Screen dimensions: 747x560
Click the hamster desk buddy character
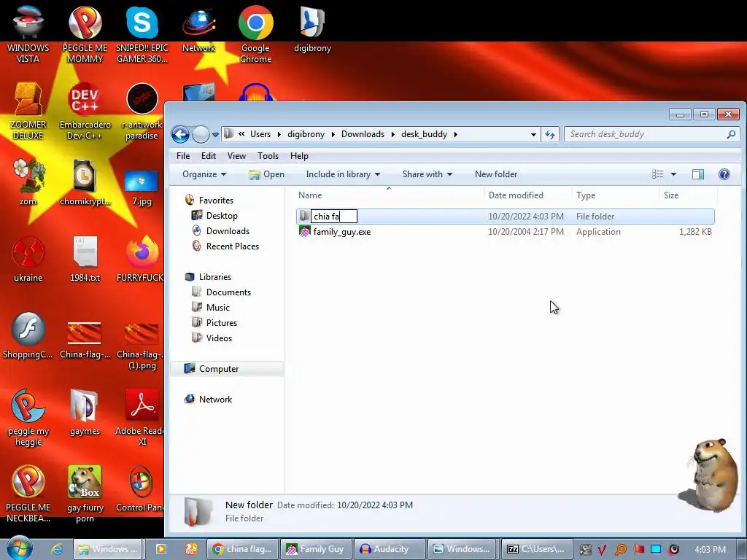pos(709,475)
